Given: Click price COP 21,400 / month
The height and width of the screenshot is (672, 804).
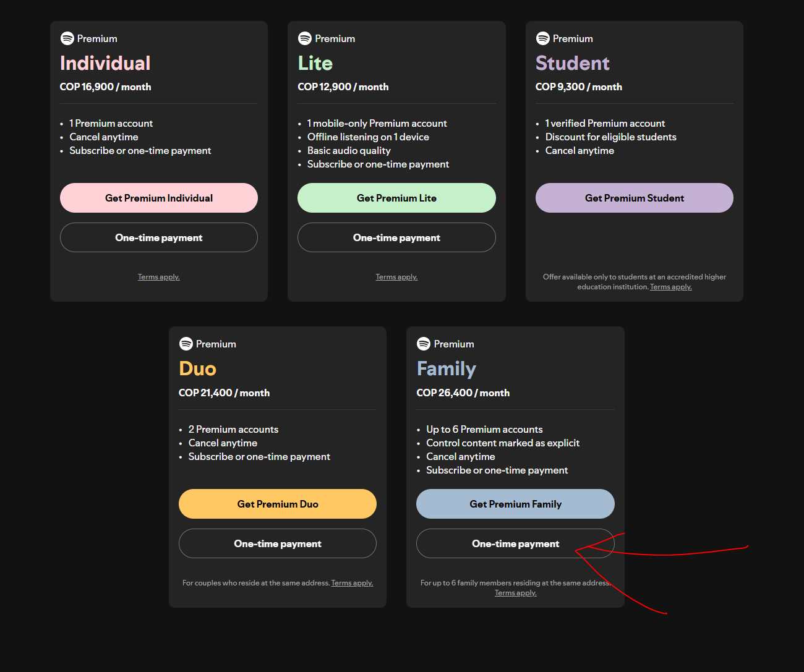Looking at the screenshot, I should pos(224,393).
